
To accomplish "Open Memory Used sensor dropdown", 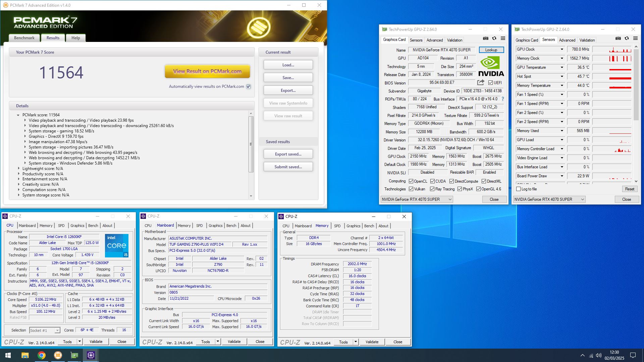I will point(562,131).
